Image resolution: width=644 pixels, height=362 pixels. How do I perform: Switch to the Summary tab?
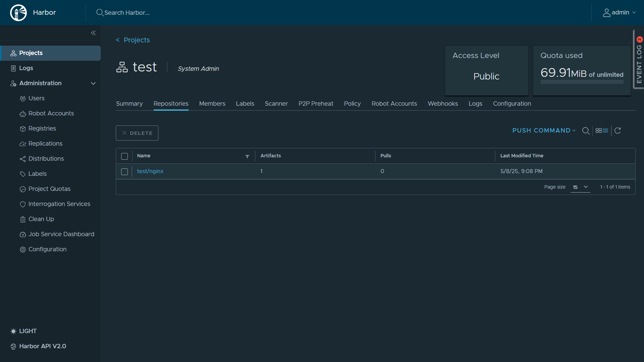[x=129, y=104]
